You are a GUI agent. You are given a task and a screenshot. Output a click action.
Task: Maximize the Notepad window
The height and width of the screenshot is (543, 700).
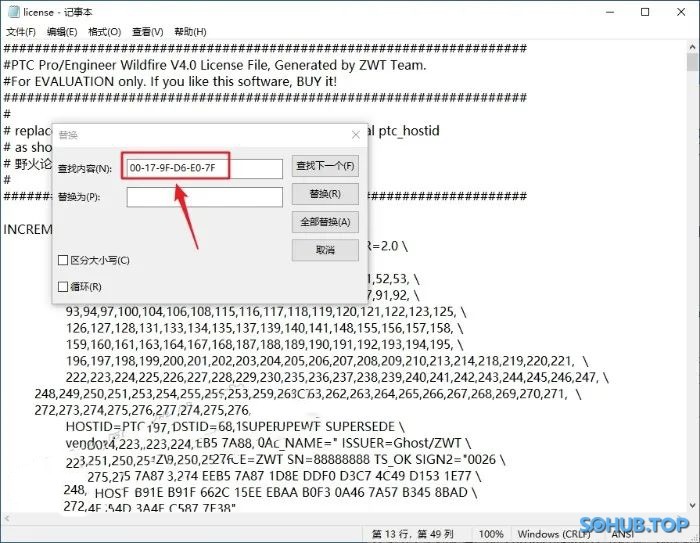645,12
